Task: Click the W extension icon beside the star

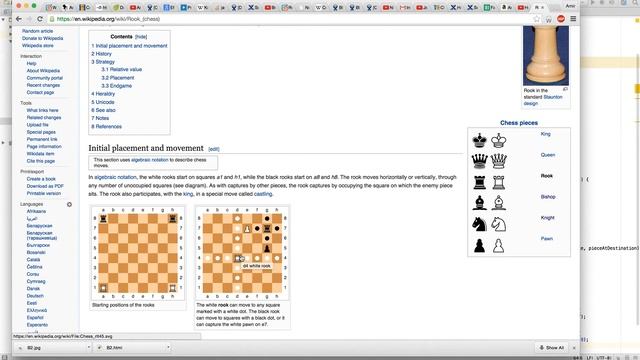Action: point(549,19)
